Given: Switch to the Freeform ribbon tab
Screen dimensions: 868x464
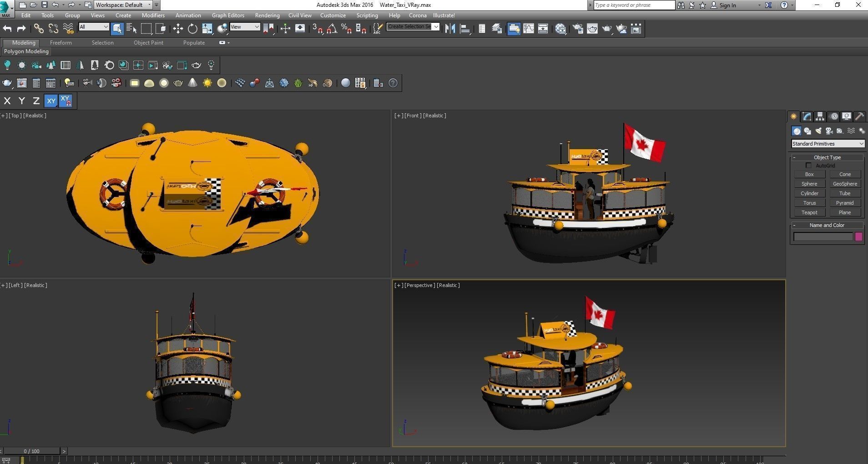Looking at the screenshot, I should coord(61,43).
